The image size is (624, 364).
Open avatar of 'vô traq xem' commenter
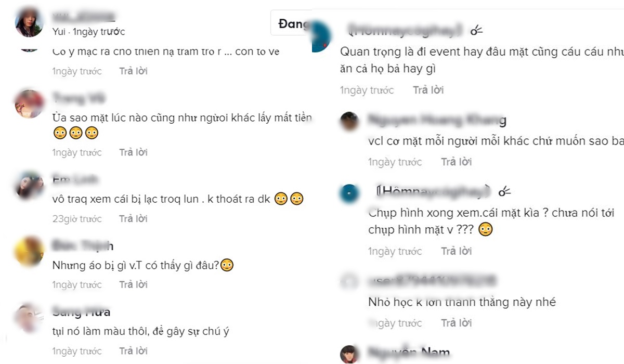29,185
